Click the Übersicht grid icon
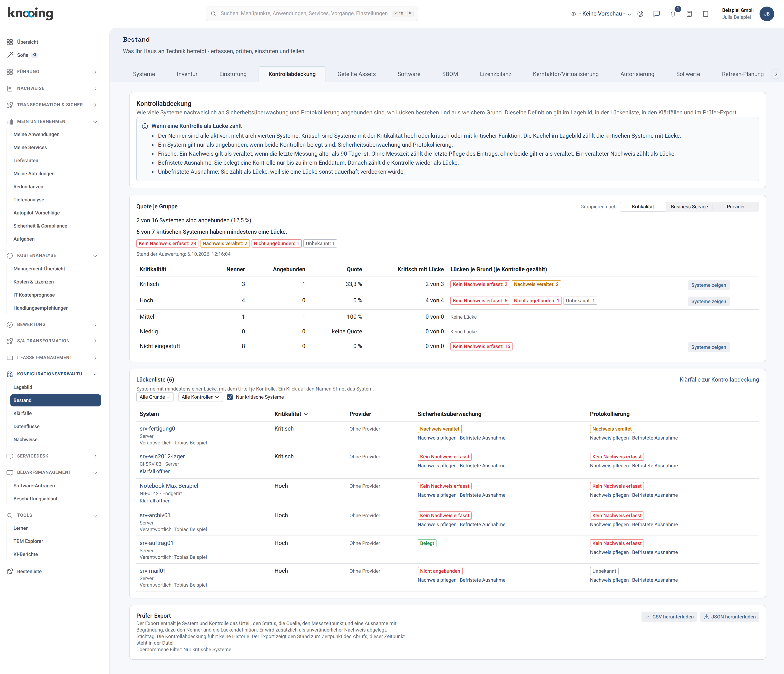784x674 pixels. [x=10, y=42]
